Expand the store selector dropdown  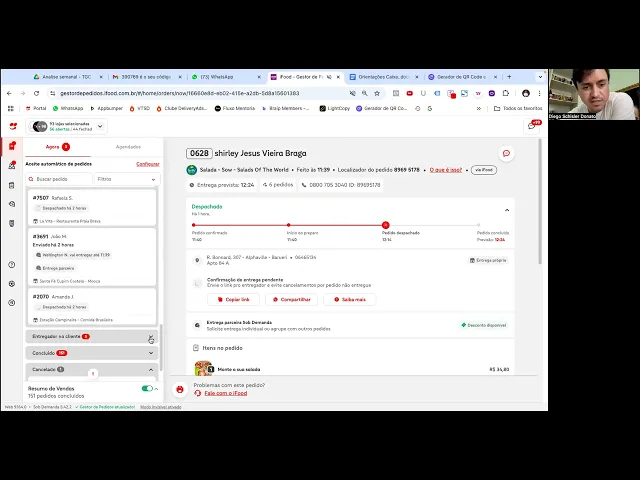(x=100, y=127)
